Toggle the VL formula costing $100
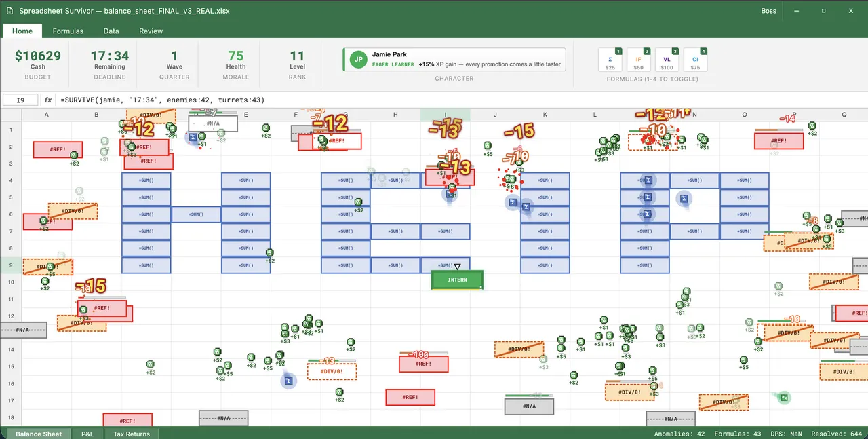The width and height of the screenshot is (868, 439). [x=667, y=60]
